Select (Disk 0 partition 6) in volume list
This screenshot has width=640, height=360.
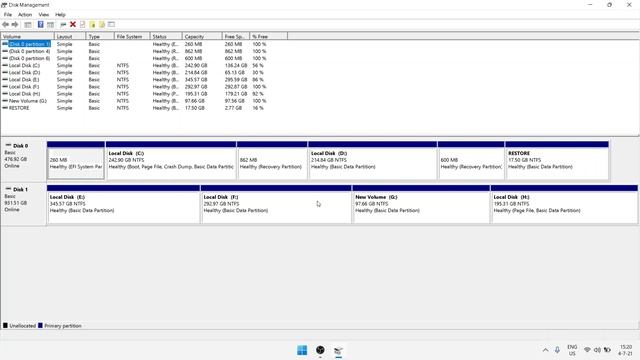(29, 58)
